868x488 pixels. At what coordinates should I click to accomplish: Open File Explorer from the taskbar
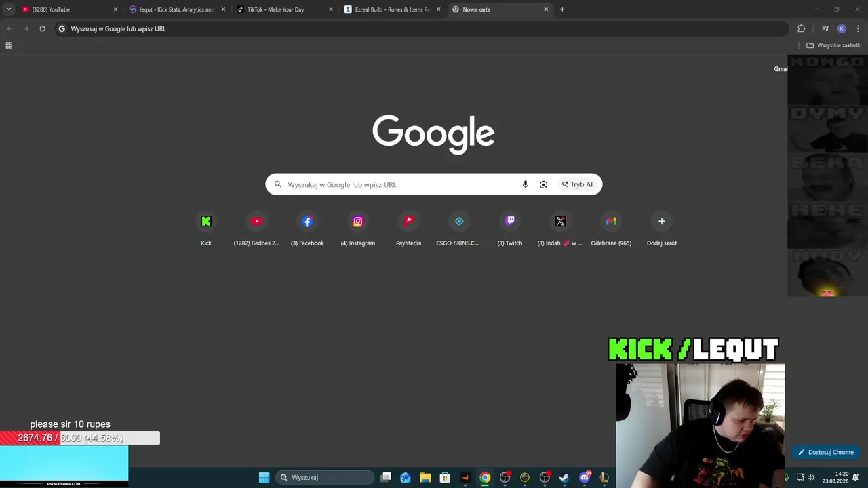(425, 477)
